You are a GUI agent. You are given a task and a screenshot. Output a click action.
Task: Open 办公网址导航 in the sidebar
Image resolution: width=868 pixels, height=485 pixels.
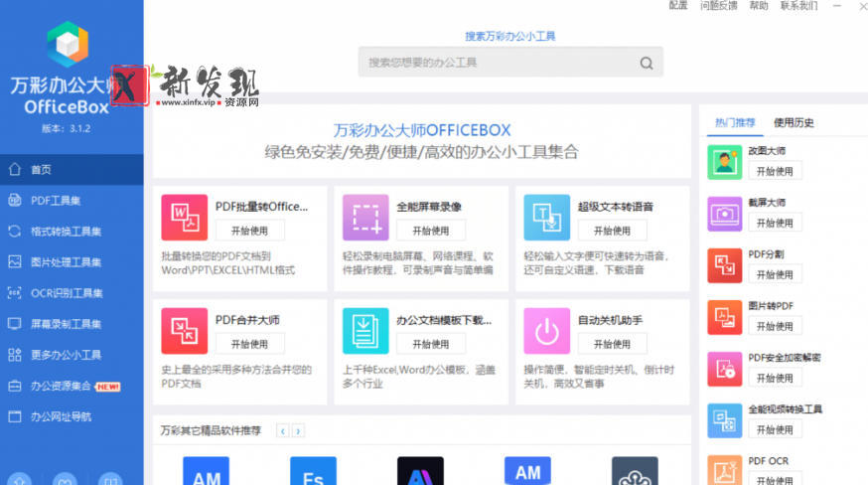pyautogui.click(x=72, y=416)
